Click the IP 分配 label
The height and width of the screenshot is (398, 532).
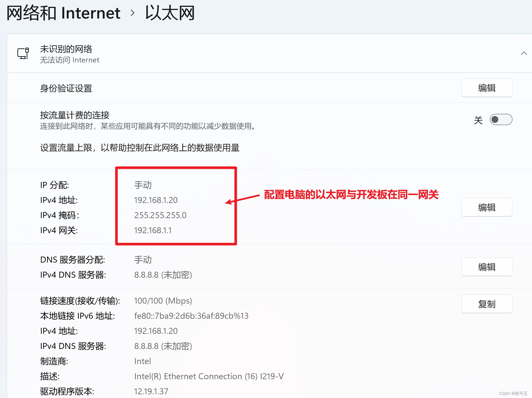(x=54, y=185)
